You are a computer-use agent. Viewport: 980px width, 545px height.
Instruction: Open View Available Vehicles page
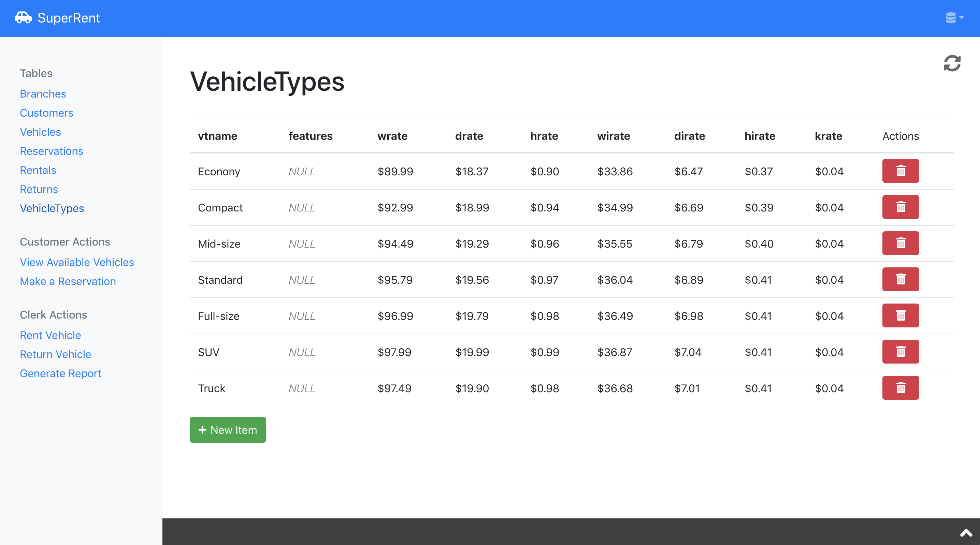pos(77,262)
